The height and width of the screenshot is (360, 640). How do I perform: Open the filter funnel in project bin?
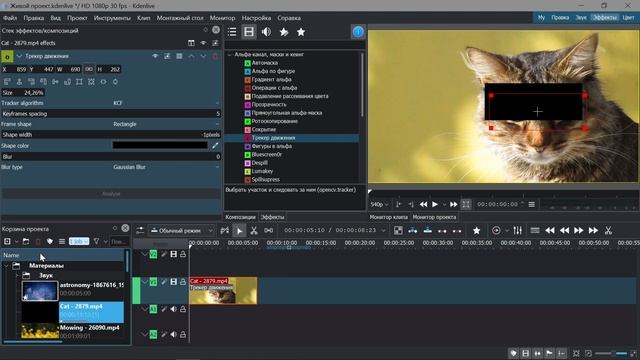[96, 242]
